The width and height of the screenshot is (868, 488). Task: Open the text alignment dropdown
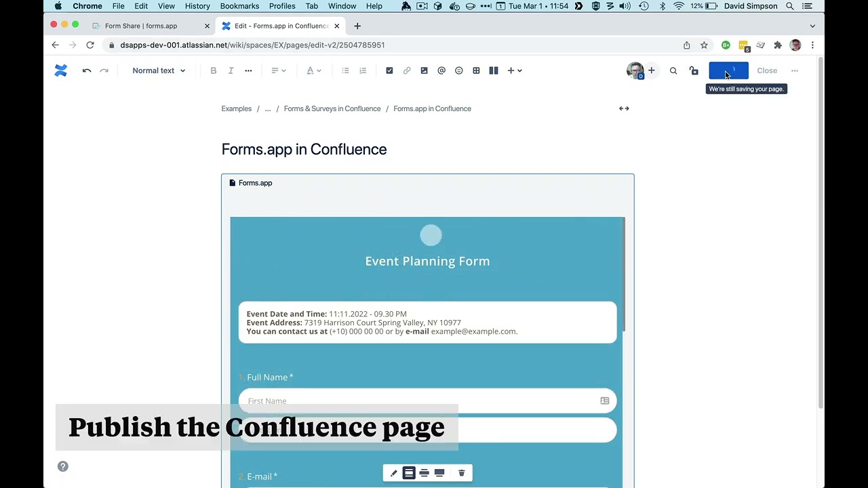click(278, 70)
